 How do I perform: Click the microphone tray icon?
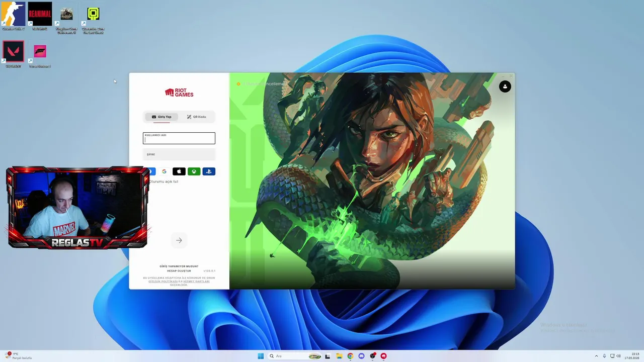(604, 356)
